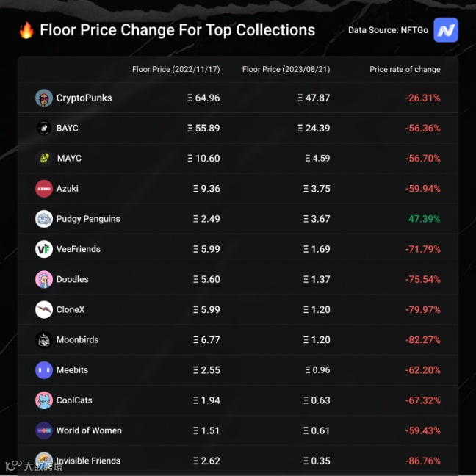Click the fire emoji beside title
Image resolution: width=476 pixels, height=476 pixels.
pyautogui.click(x=26, y=30)
